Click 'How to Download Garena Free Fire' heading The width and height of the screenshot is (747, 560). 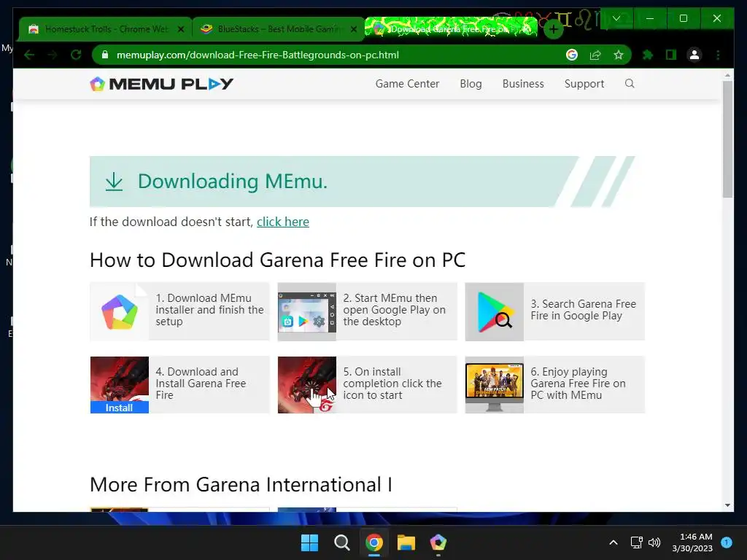pos(277,260)
